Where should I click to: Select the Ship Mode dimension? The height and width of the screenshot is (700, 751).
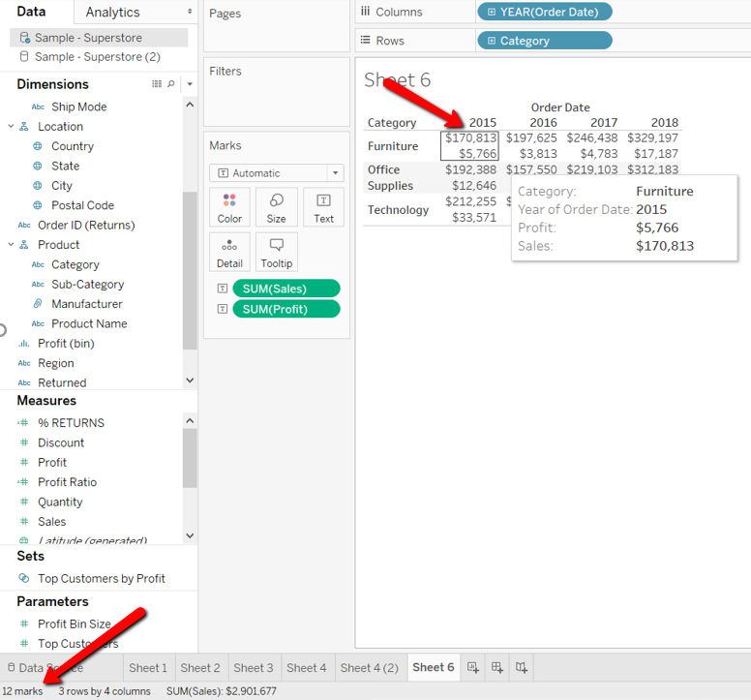pos(79,107)
